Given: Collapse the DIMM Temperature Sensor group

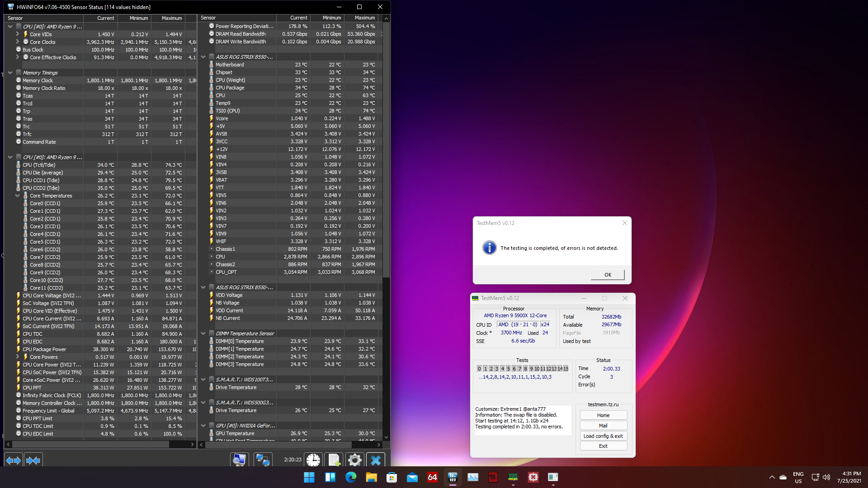Looking at the screenshot, I should point(203,333).
